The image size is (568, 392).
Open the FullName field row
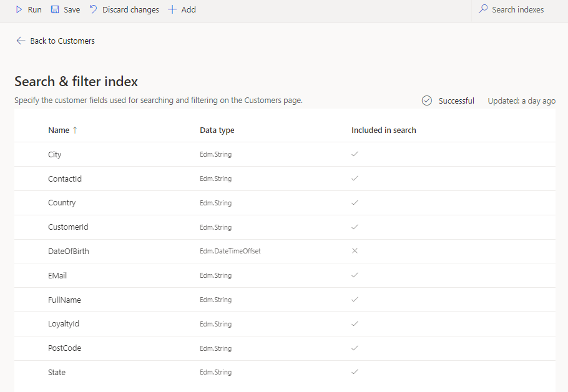point(64,300)
